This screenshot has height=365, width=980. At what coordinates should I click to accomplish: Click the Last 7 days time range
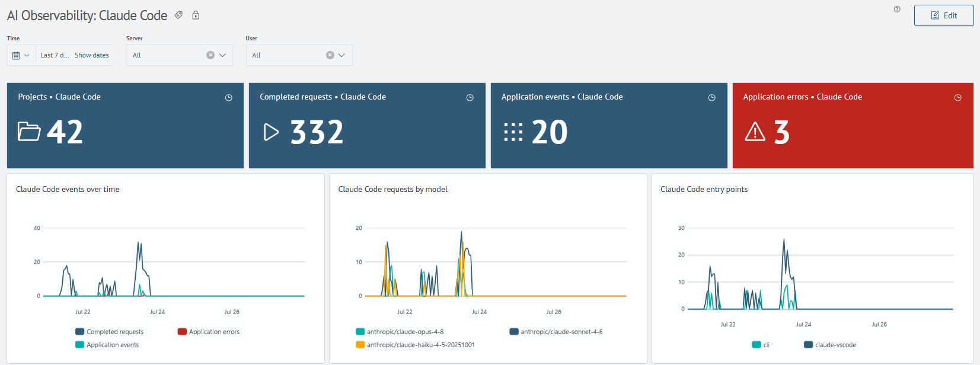tap(55, 55)
